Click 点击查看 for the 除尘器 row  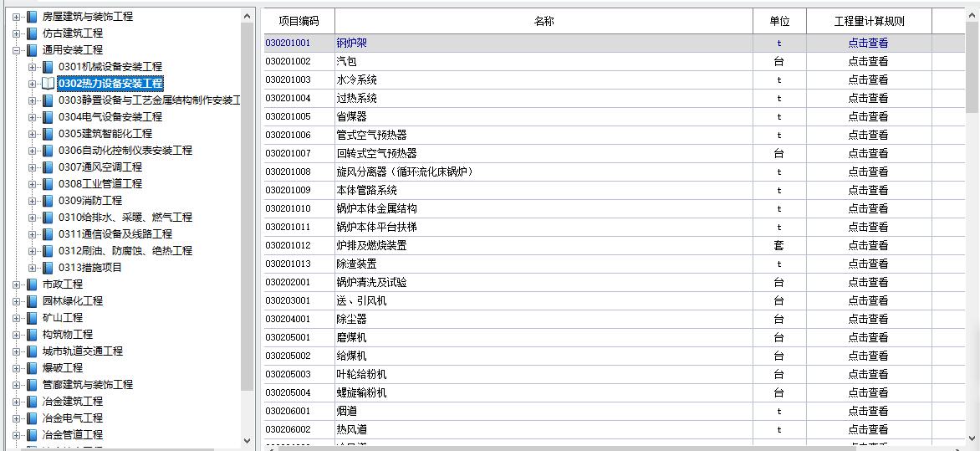pyautogui.click(x=868, y=319)
